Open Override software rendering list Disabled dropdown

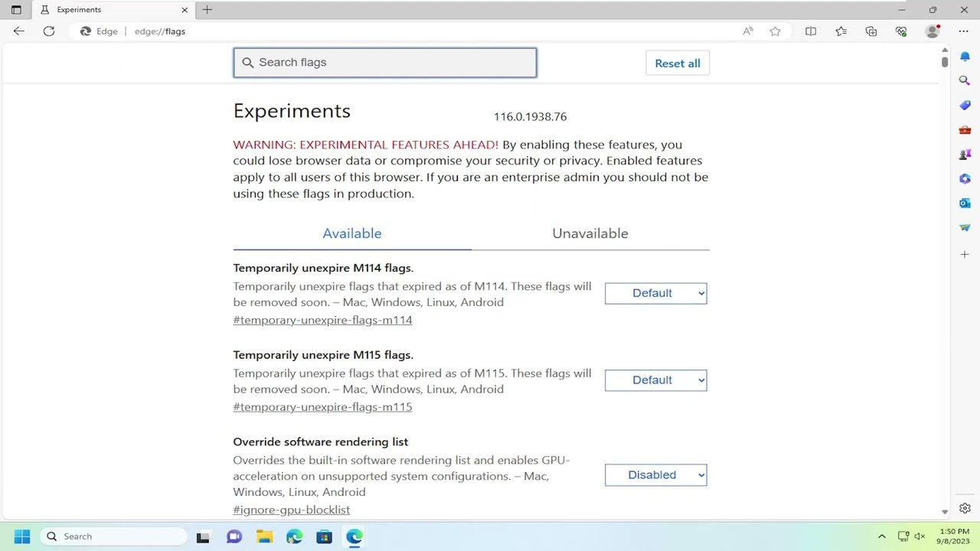[655, 475]
